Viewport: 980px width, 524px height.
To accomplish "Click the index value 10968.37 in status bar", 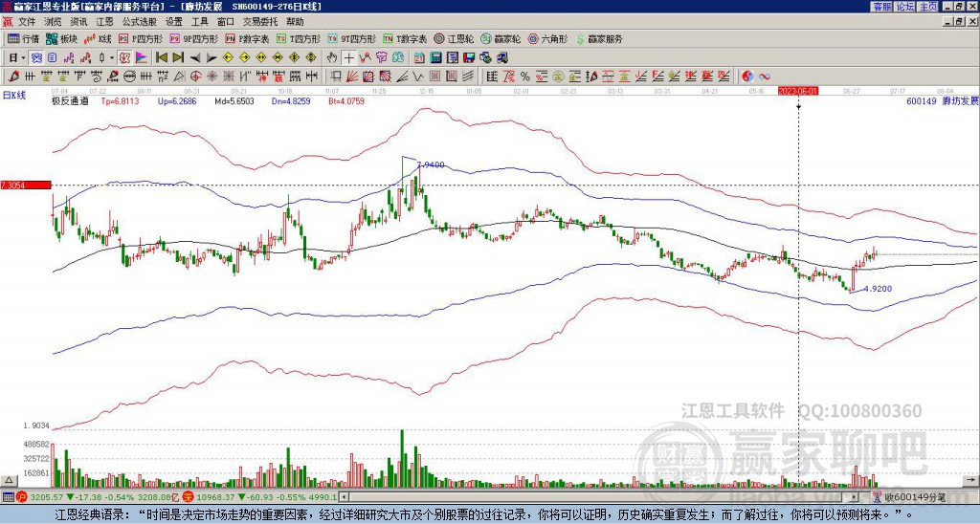I will pos(215,497).
